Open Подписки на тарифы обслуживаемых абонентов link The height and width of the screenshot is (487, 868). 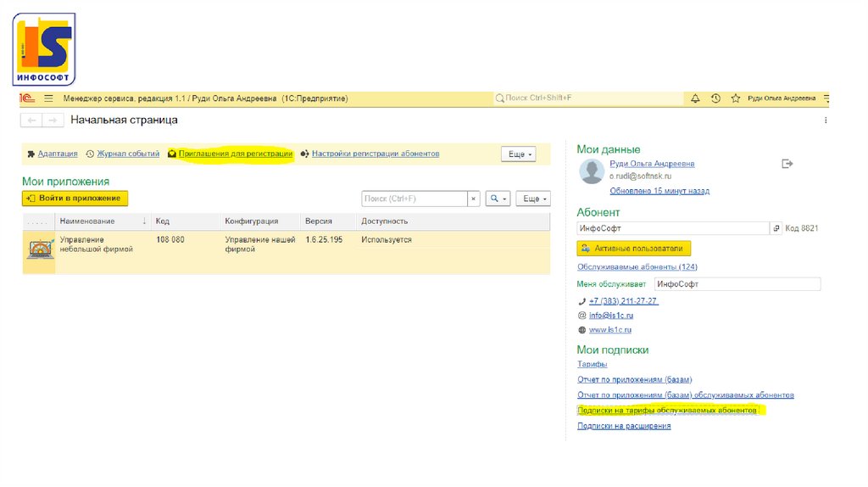[x=666, y=410]
